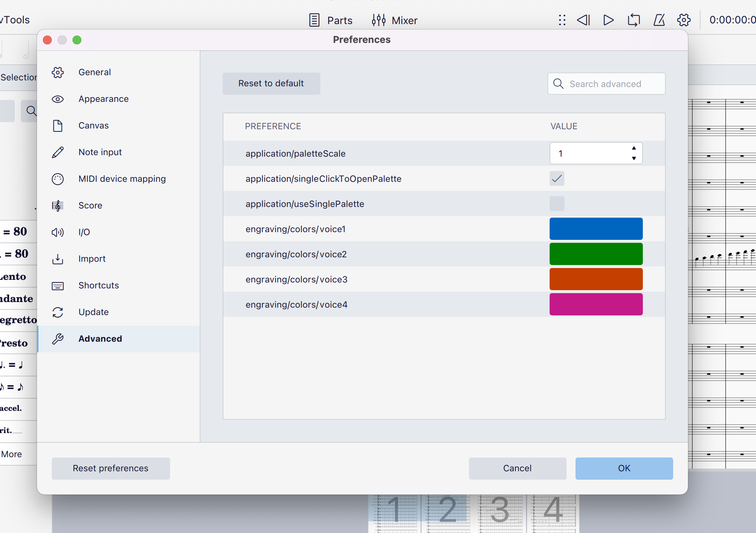Open MIDI device mapping preferences
This screenshot has width=756, height=533.
(122, 178)
